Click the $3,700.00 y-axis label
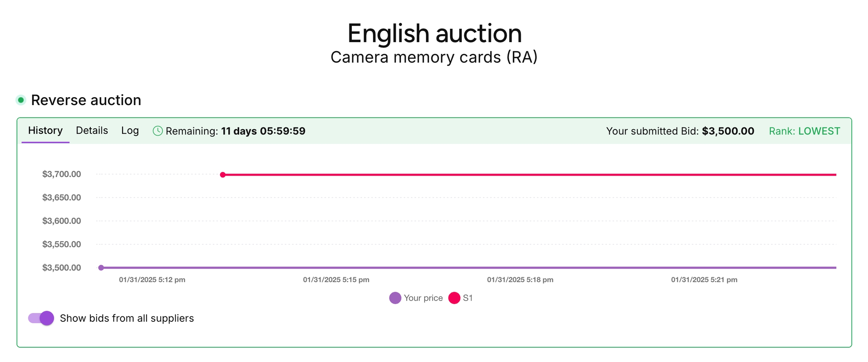The height and width of the screenshot is (362, 868). (x=61, y=174)
